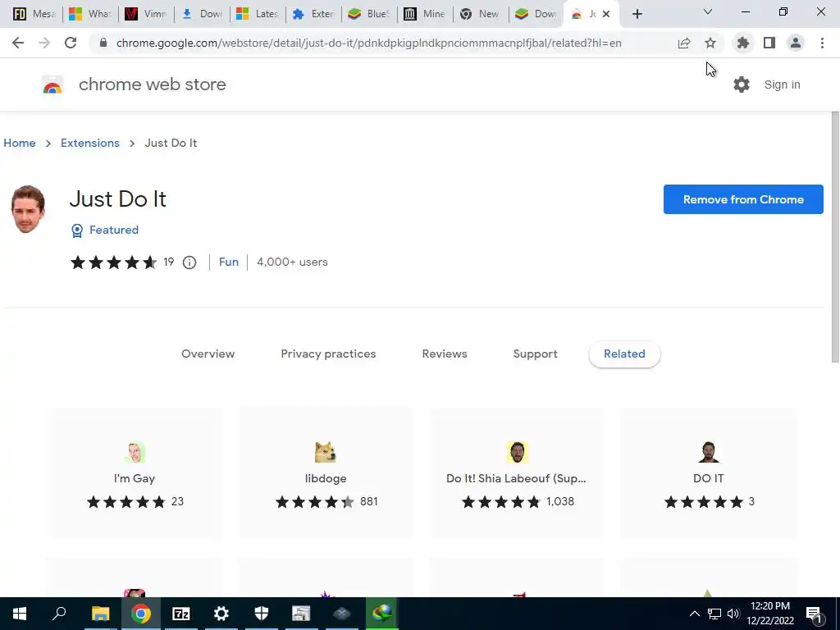The width and height of the screenshot is (840, 630).
Task: Switch to the Support tab
Action: [x=535, y=354]
